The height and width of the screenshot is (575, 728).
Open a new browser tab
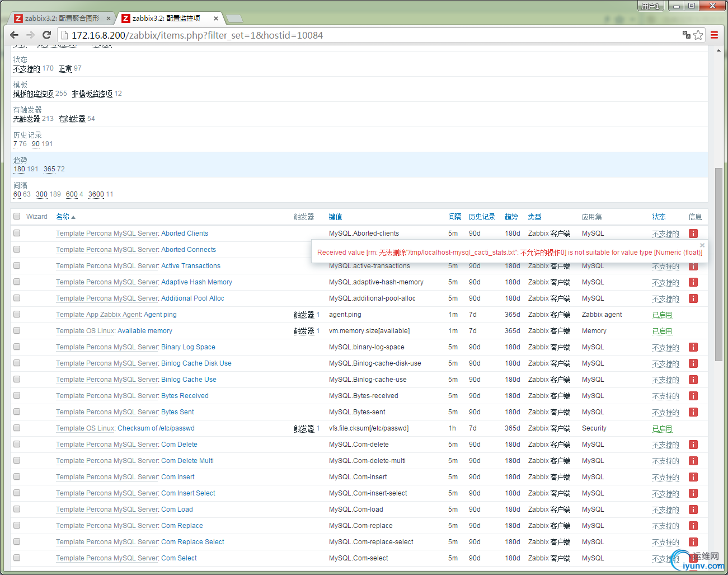click(234, 18)
